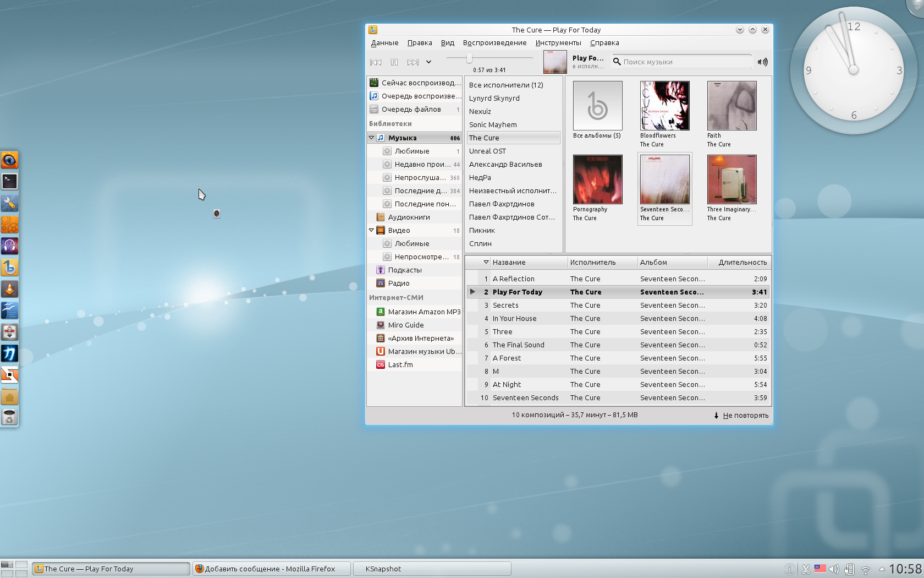Open the headphones audio app in dock
This screenshot has height=578, width=924.
(x=9, y=246)
